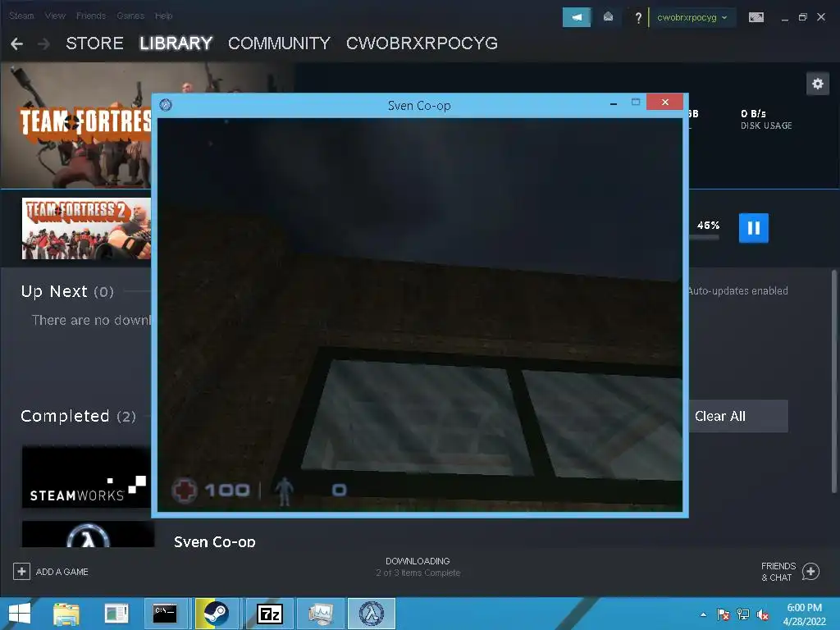Open the Friends menu

click(x=91, y=16)
